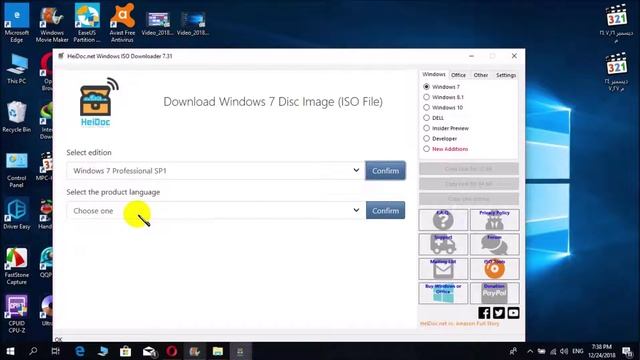Open the Support ambulance icon button

pyautogui.click(x=443, y=244)
